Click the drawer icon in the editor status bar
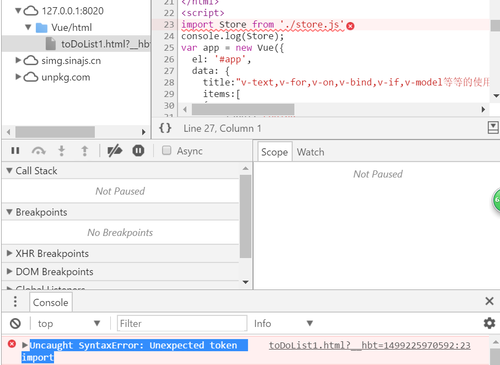 click(x=493, y=128)
